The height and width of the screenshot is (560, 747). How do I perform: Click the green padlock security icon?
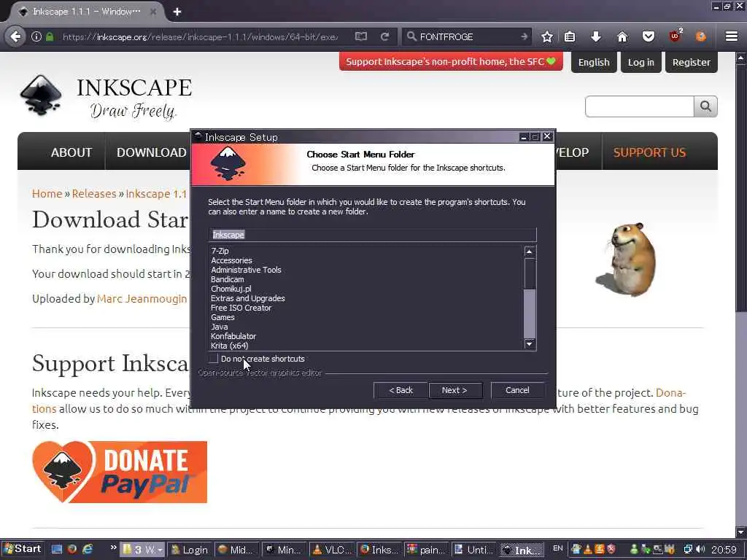(50, 36)
